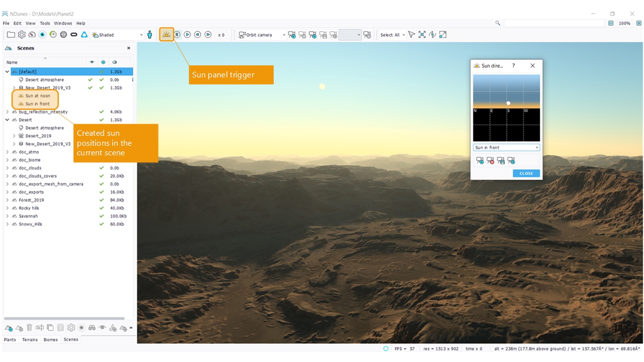Click the CLOSE button in Sun dialog
Image resolution: width=644 pixels, height=362 pixels.
(526, 173)
